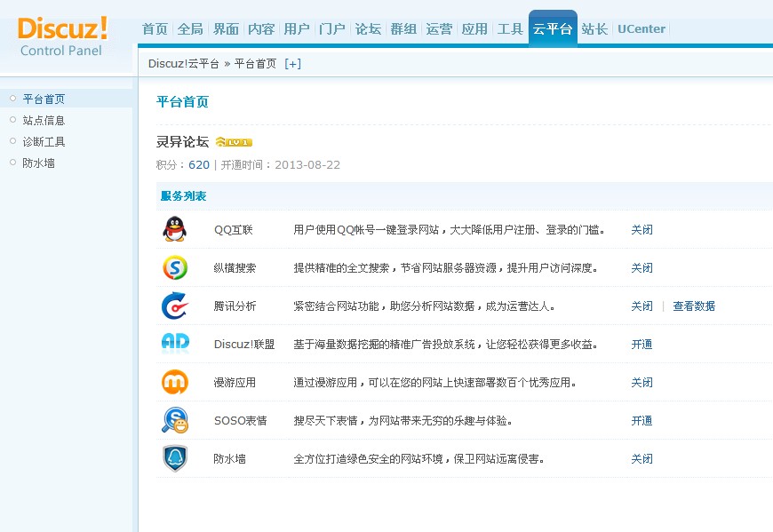This screenshot has height=532, width=773.
Task: Select 防水墙 in the left sidebar
Action: coord(38,163)
